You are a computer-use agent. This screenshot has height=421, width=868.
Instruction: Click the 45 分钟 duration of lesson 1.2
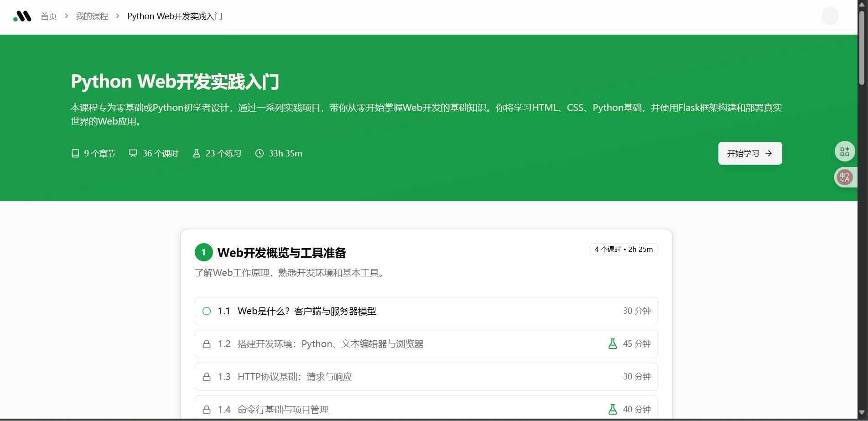click(x=637, y=344)
